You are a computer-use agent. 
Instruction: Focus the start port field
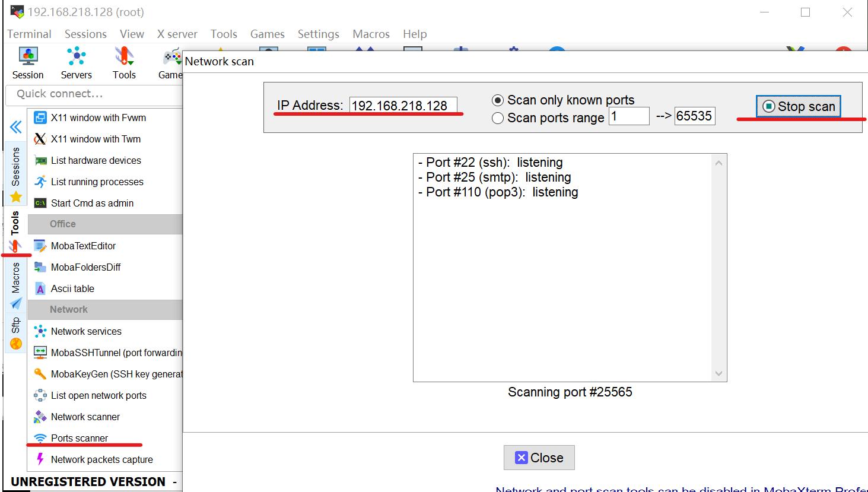[629, 116]
